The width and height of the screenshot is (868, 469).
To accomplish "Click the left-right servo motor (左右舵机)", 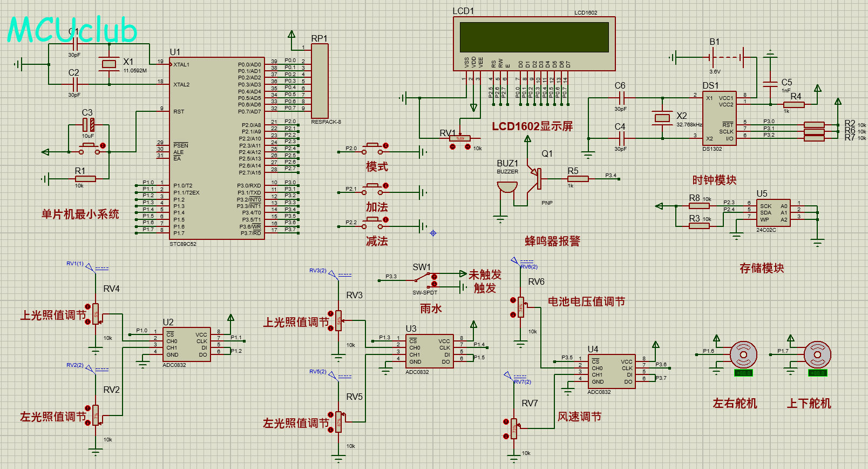I will pyautogui.click(x=743, y=356).
